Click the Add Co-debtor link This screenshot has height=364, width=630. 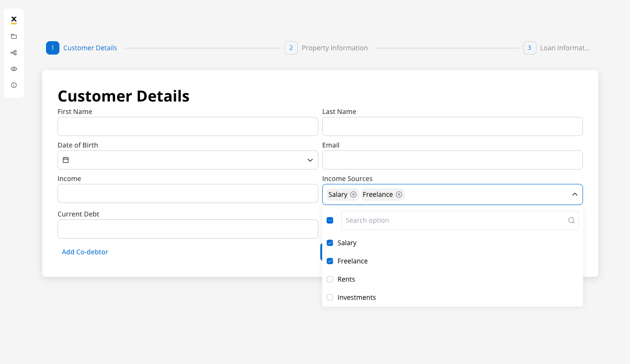(85, 252)
